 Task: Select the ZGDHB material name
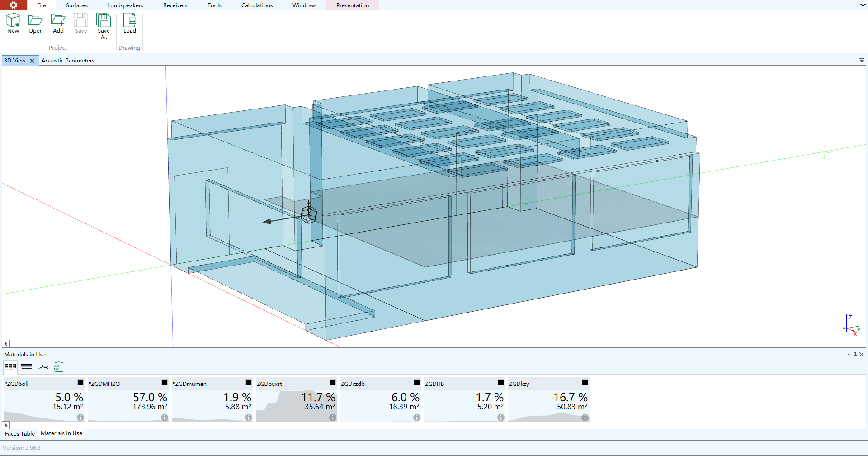[x=434, y=384]
